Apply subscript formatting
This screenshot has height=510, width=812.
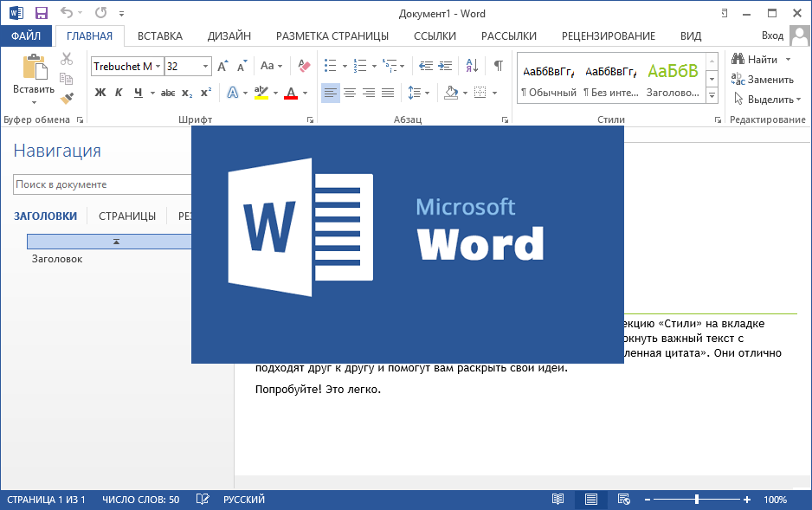pos(187,93)
